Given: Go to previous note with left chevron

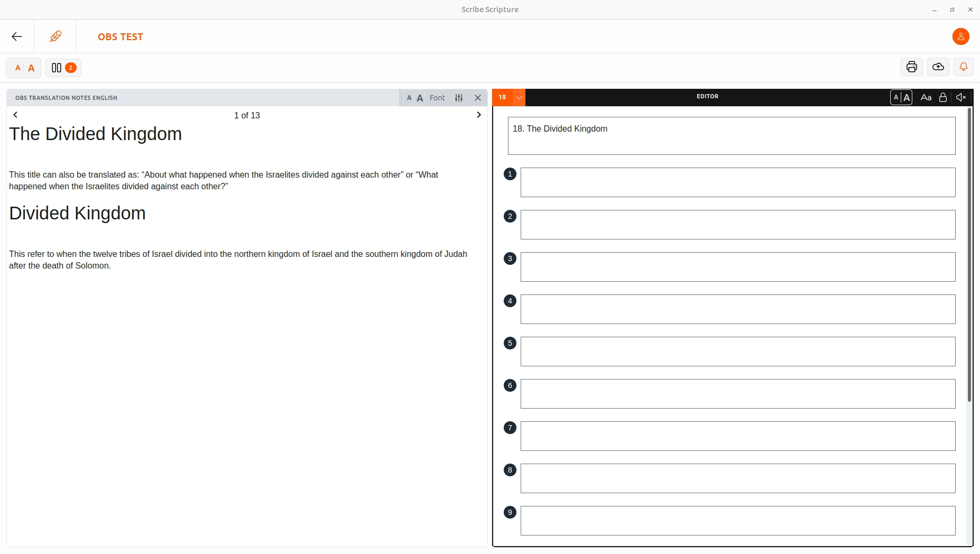Looking at the screenshot, I should (15, 115).
